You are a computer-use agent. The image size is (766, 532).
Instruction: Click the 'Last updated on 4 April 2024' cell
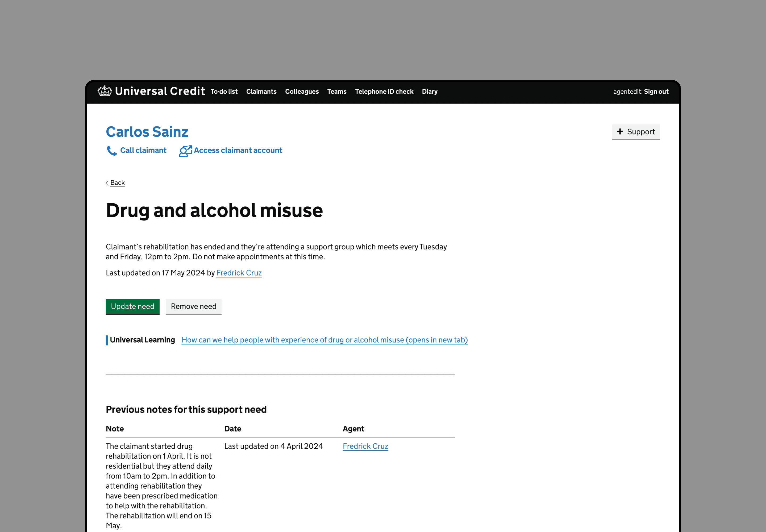click(274, 446)
